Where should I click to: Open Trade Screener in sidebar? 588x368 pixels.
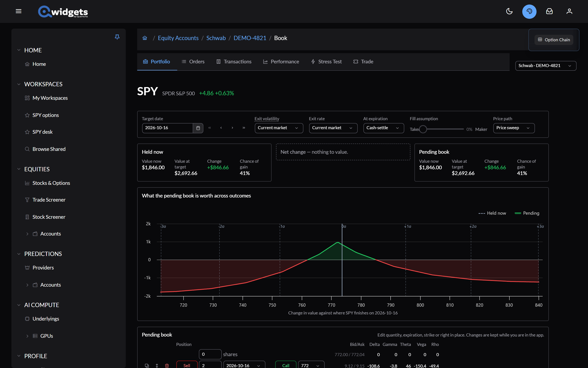click(x=49, y=200)
